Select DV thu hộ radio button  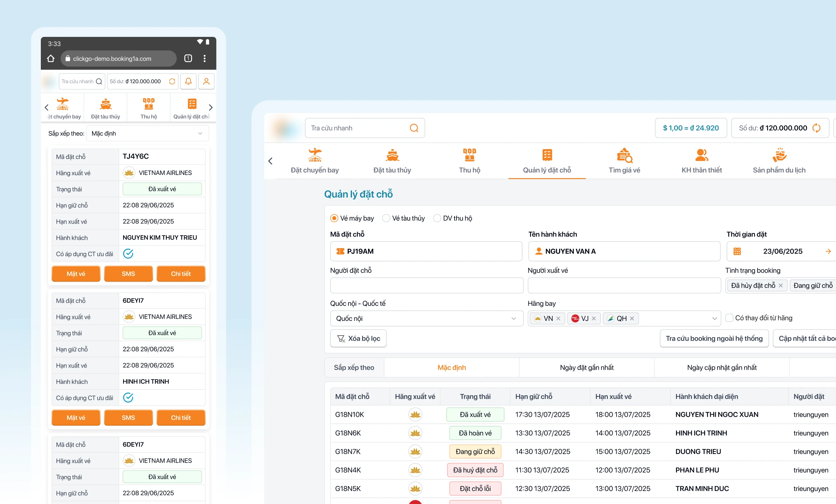[x=437, y=218]
